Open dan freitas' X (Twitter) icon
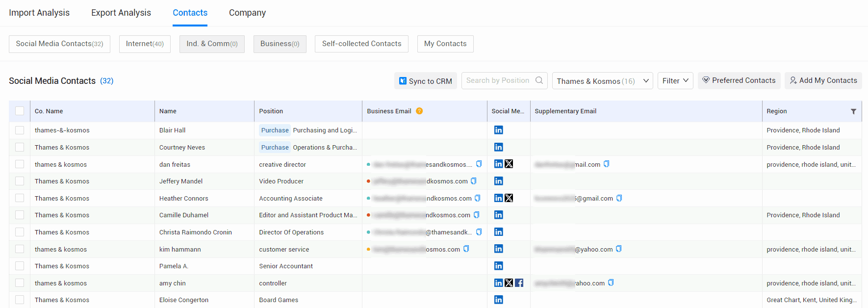The height and width of the screenshot is (308, 868). point(509,164)
